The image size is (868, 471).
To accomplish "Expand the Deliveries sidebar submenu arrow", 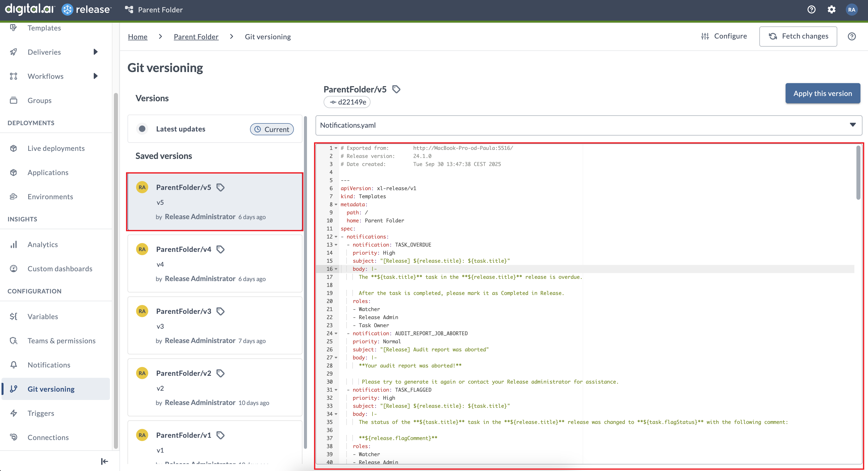I will click(x=96, y=52).
